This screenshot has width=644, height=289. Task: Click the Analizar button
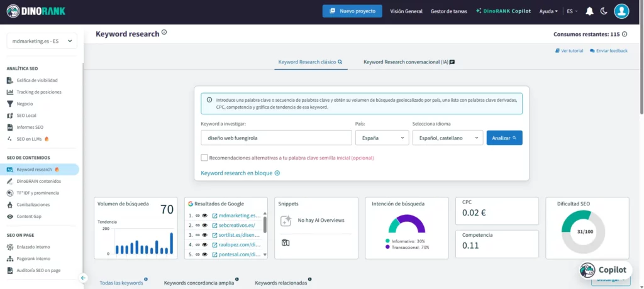504,138
